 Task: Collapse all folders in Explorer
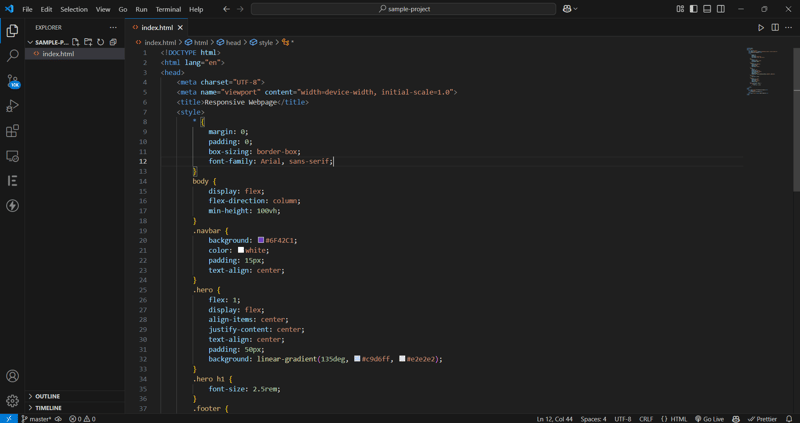[113, 42]
